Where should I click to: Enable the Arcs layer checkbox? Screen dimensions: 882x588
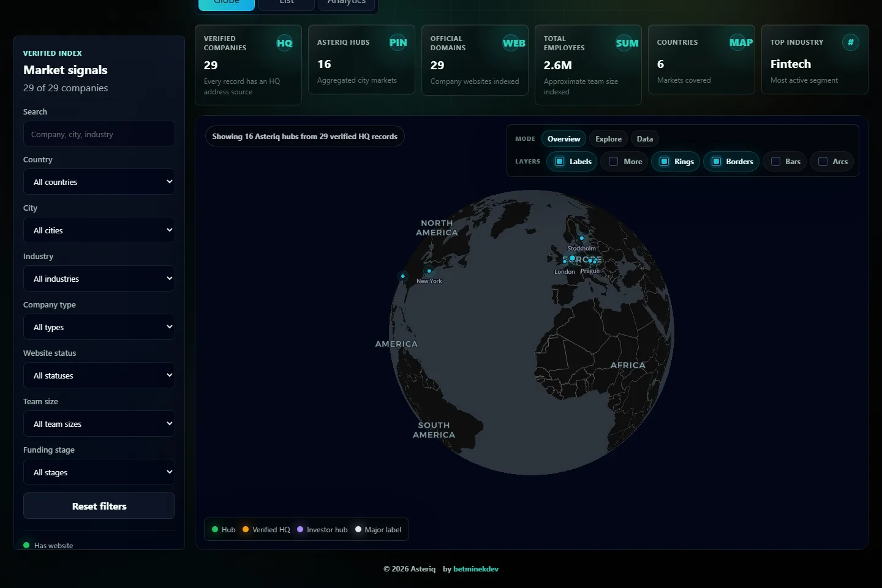click(x=823, y=162)
